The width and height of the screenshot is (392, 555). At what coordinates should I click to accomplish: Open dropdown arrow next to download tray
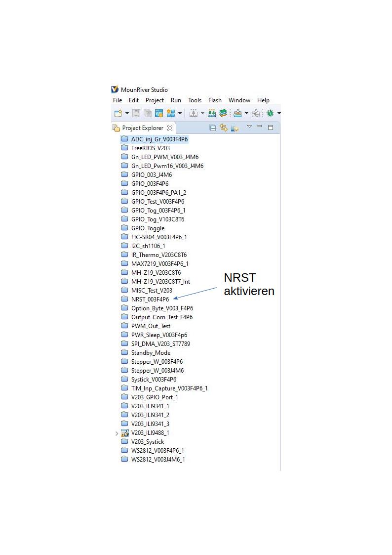(246, 113)
